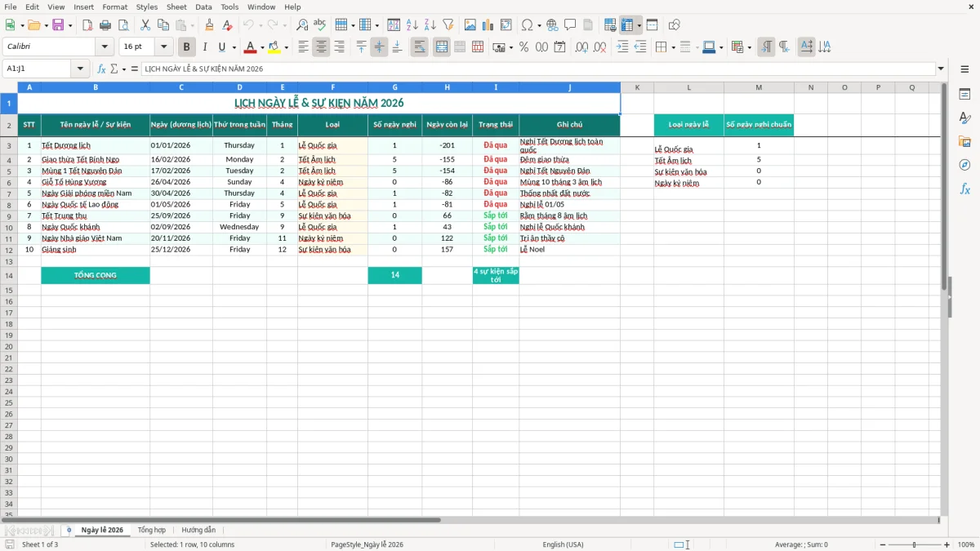The width and height of the screenshot is (980, 551).
Task: Toggle Center Horizontally alignment
Action: (321, 47)
